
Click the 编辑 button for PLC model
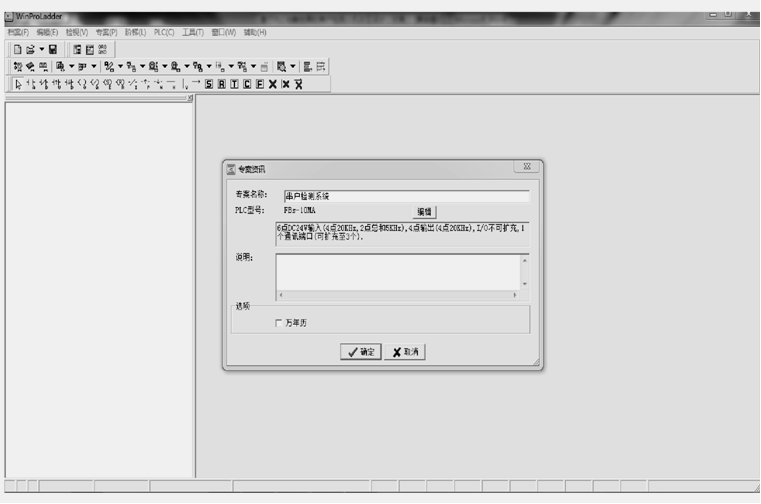pos(424,212)
